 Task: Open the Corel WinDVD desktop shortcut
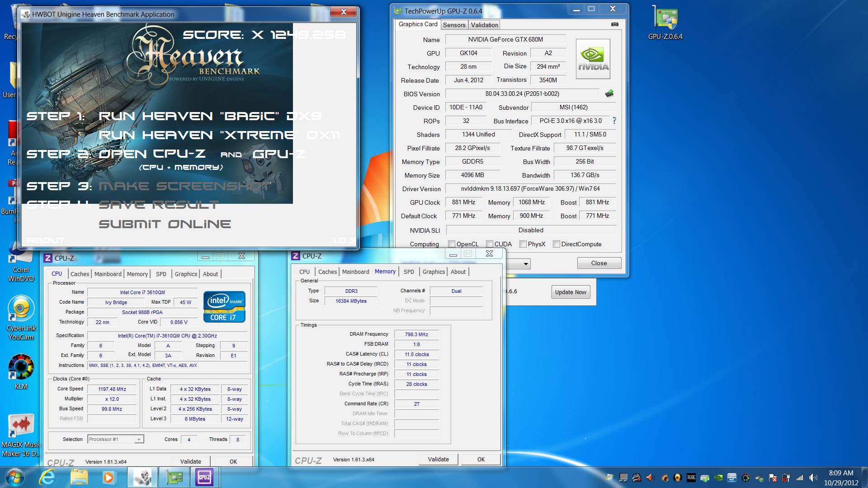[21, 262]
